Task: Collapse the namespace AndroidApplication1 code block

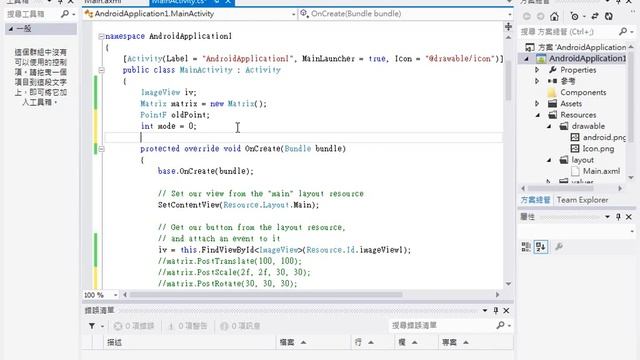Action: click(x=101, y=36)
